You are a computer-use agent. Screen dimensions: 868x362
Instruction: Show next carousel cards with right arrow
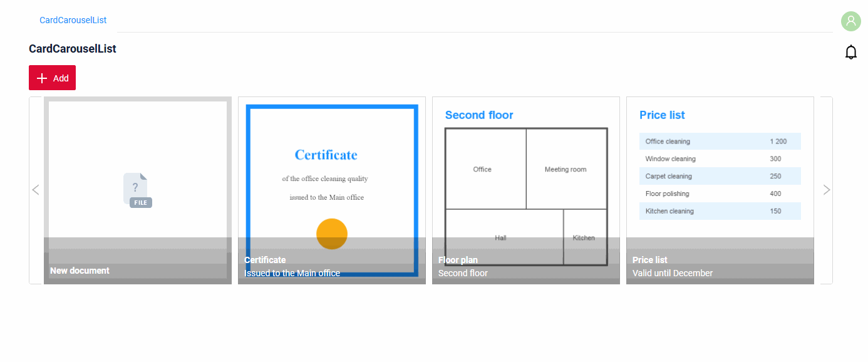tap(827, 190)
